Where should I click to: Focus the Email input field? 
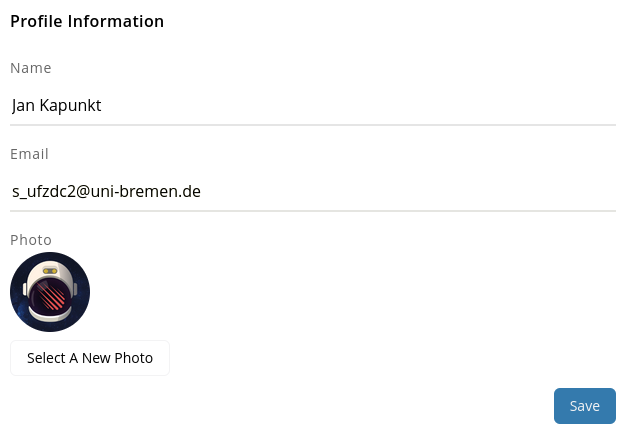(x=312, y=191)
